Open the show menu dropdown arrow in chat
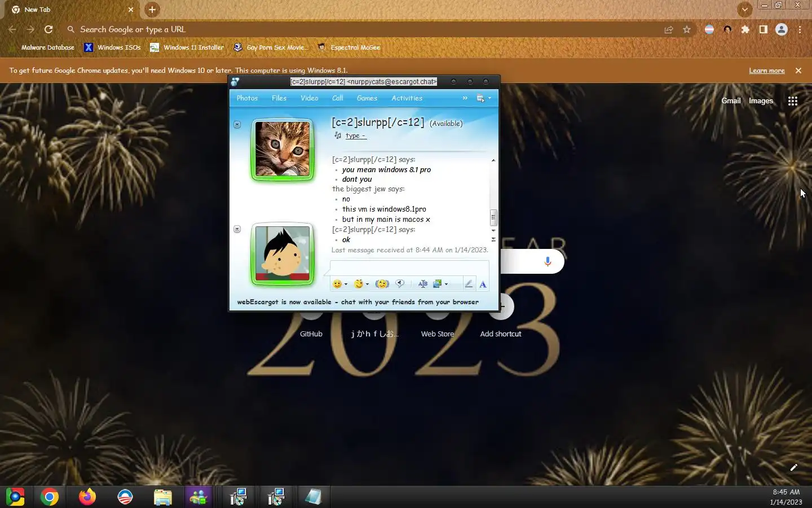 tap(489, 98)
